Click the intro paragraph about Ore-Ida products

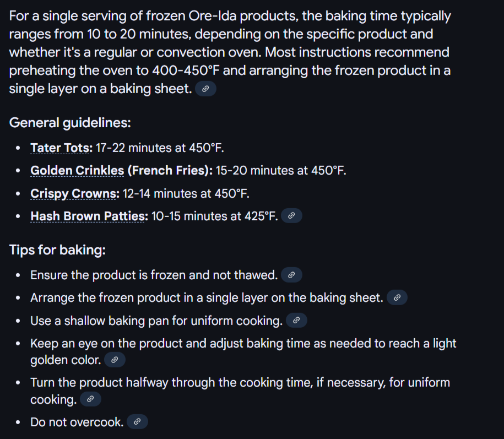(230, 52)
